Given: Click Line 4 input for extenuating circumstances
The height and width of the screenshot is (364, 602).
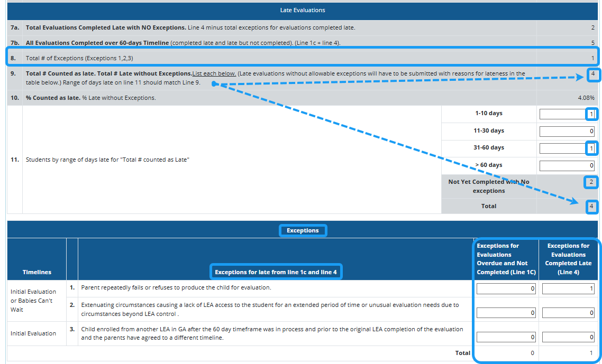Looking at the screenshot, I should [568, 313].
